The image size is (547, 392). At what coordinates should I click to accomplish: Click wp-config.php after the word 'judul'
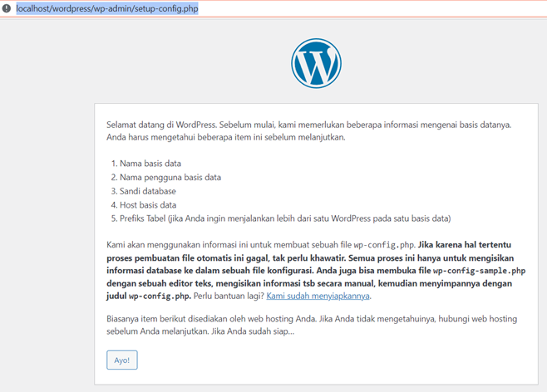(163, 296)
